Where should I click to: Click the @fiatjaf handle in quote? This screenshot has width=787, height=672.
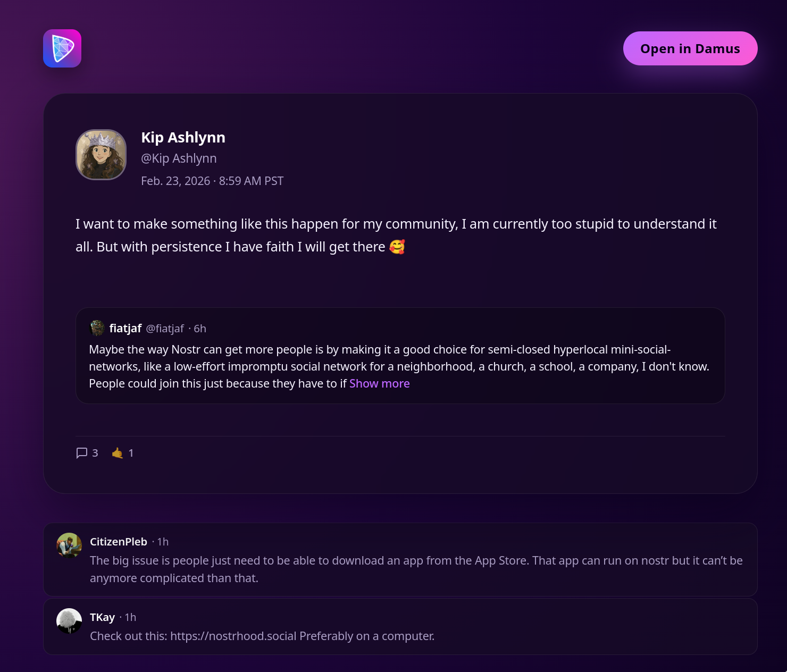tap(165, 329)
